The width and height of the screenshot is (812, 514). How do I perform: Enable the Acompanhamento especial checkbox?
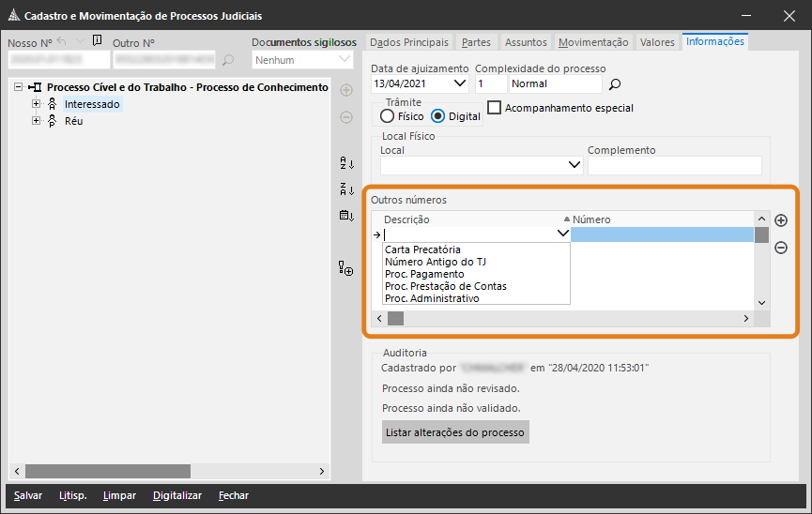(x=495, y=108)
